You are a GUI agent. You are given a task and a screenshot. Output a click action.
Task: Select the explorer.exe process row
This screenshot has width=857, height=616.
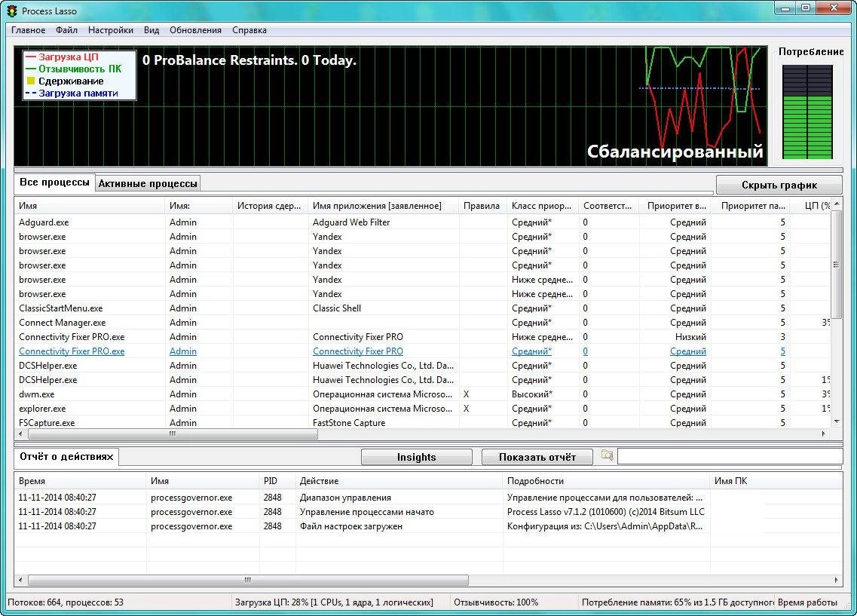423,409
